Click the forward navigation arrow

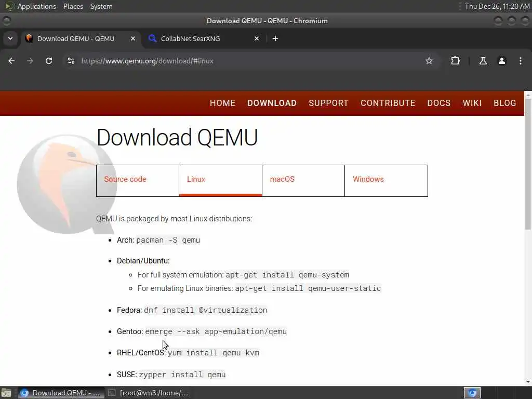30,61
